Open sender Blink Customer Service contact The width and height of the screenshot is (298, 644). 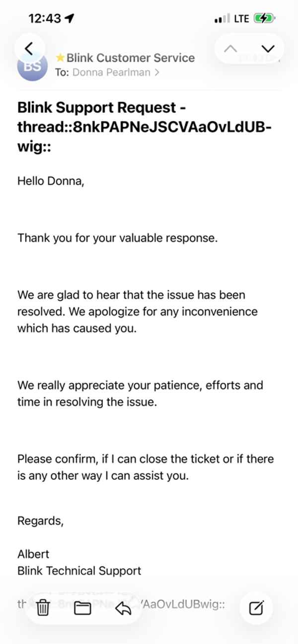point(131,58)
